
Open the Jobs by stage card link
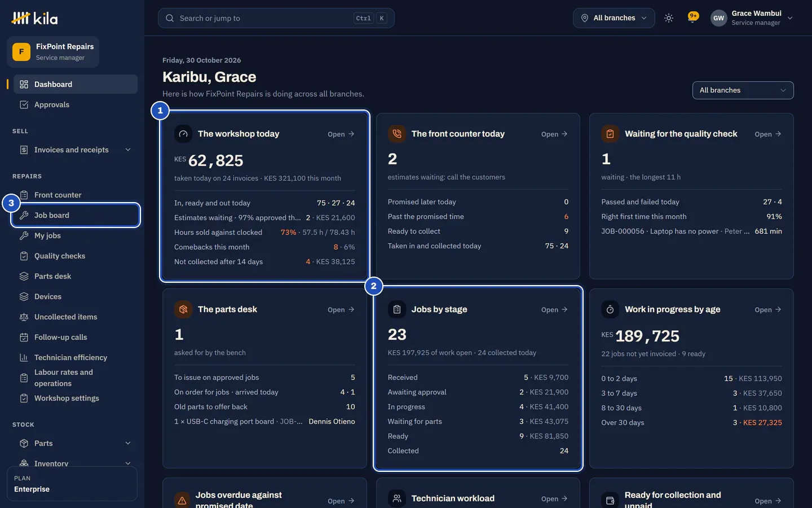tap(554, 310)
